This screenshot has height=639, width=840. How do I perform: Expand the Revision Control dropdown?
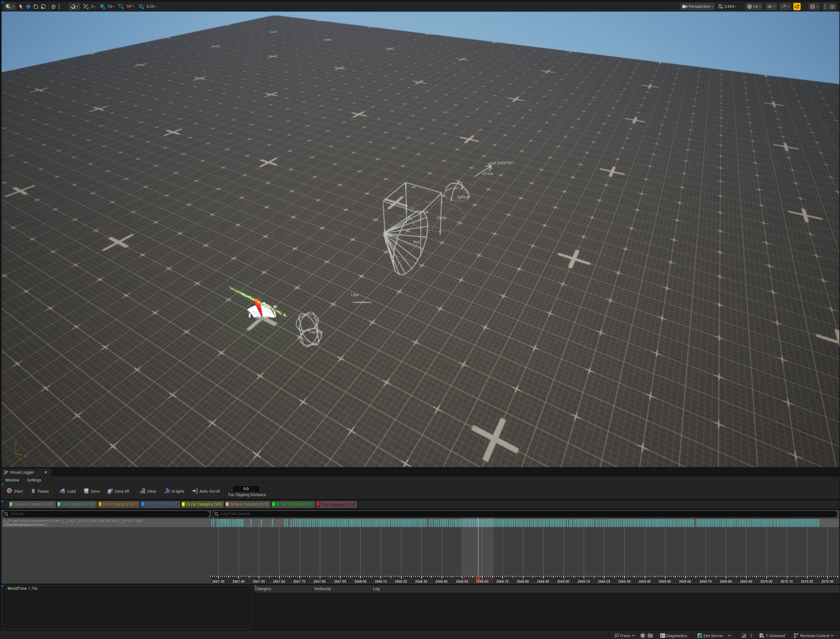tap(814, 636)
